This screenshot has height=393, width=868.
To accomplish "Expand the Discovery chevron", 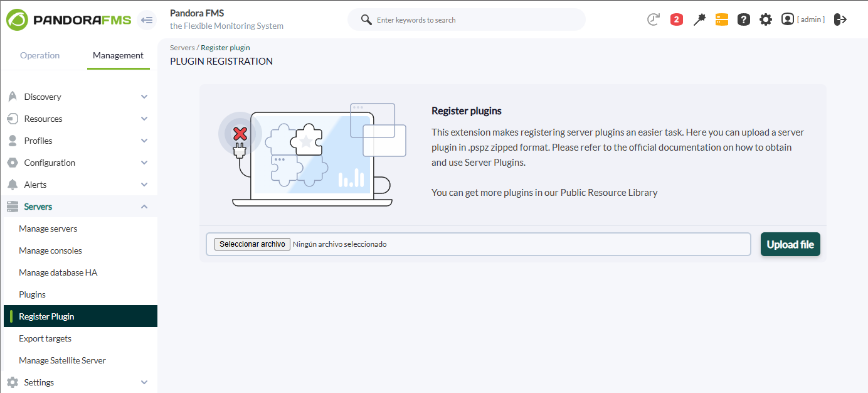I will (144, 97).
